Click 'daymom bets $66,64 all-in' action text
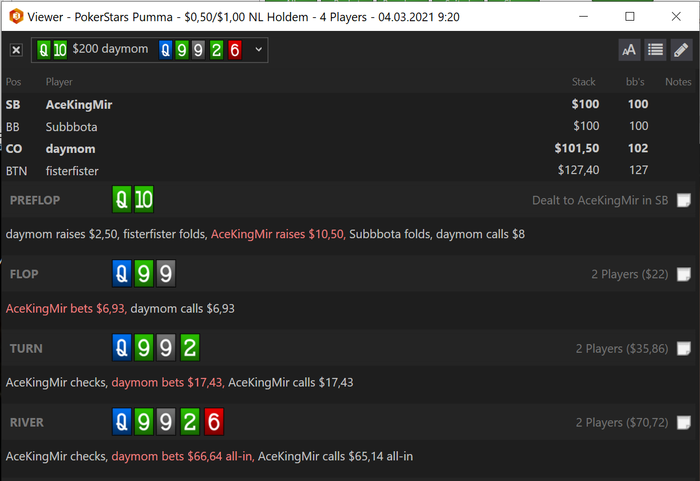The width and height of the screenshot is (700, 481). [x=182, y=456]
